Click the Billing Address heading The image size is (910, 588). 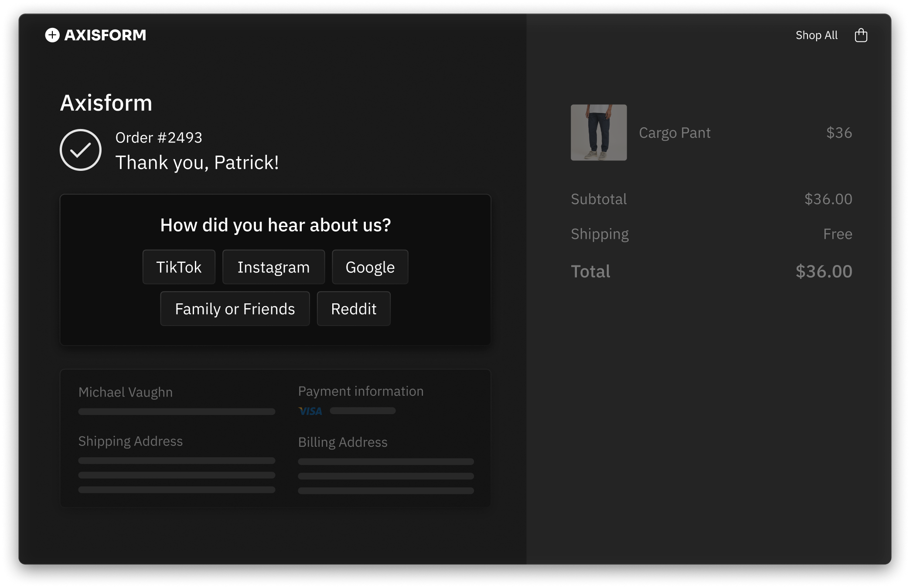coord(343,442)
